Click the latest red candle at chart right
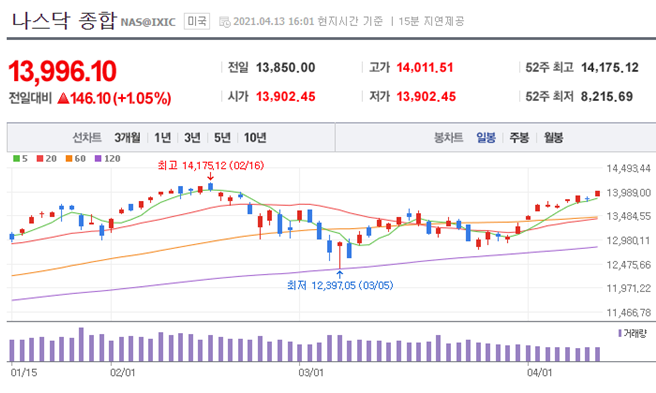656x393 pixels. 597,193
